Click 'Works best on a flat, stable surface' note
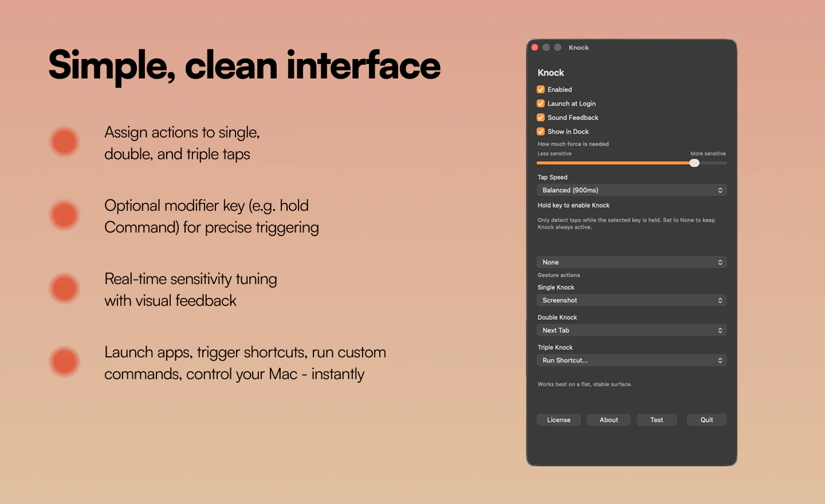The height and width of the screenshot is (504, 825). point(584,384)
